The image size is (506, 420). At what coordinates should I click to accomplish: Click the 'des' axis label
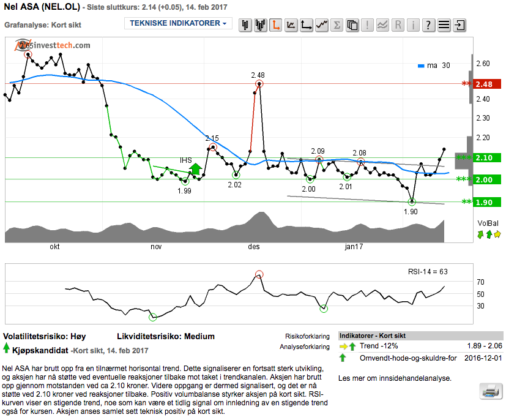tap(254, 247)
